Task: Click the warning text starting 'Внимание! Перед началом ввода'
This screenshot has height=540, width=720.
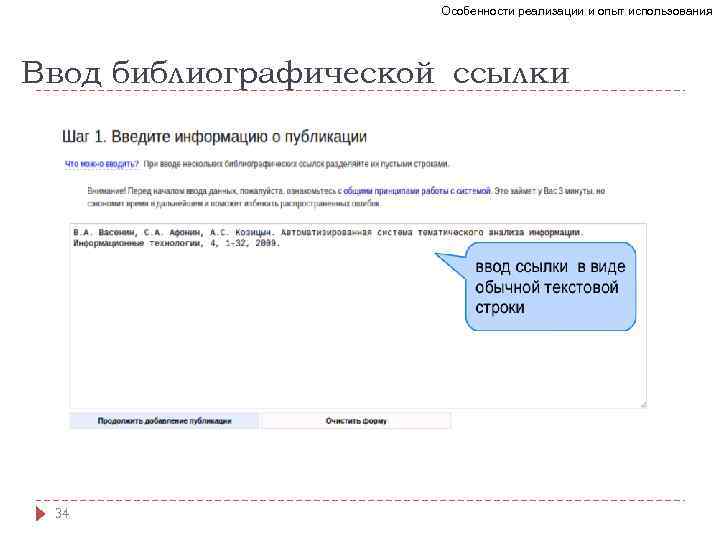Action: pos(346,197)
